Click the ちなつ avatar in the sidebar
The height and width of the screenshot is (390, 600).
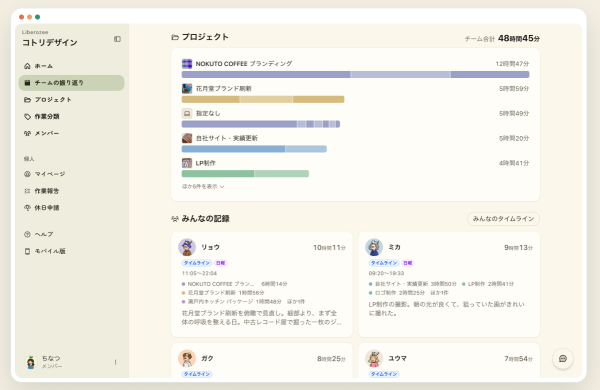[x=31, y=362]
